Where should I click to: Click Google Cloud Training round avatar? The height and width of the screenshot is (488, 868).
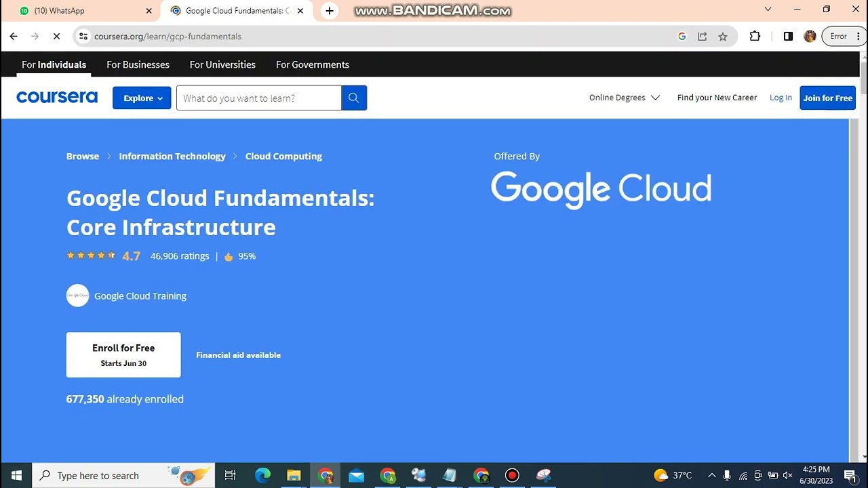pos(78,296)
